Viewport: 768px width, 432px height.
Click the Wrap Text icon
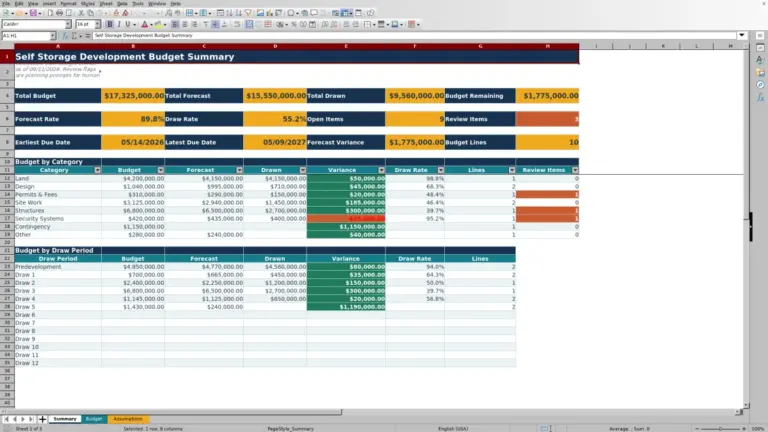237,24
